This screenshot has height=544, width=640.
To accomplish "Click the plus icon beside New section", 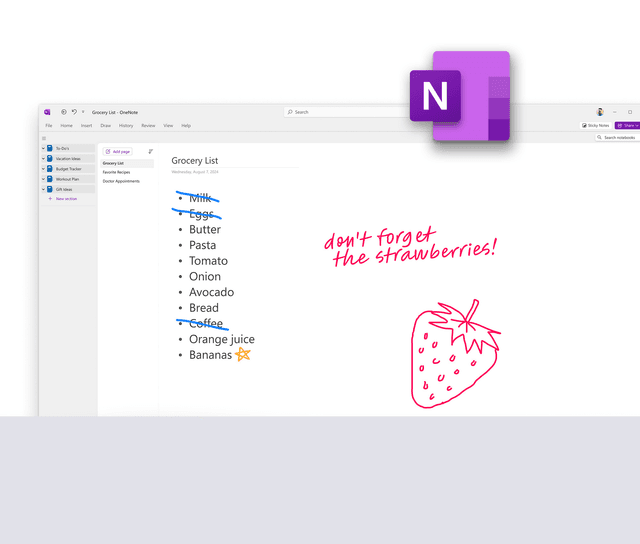I will coord(50,199).
